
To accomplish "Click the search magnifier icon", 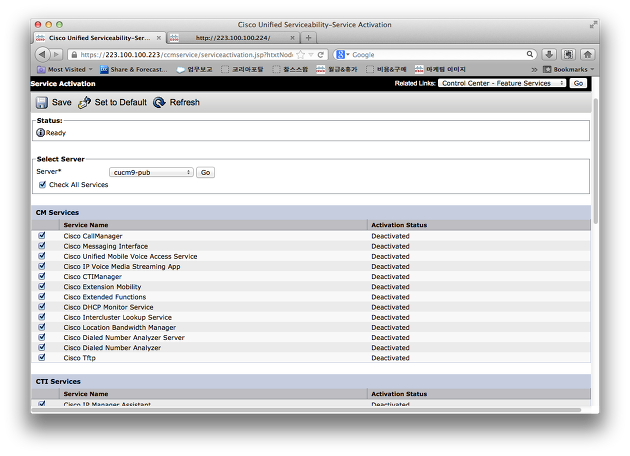I will (x=530, y=54).
